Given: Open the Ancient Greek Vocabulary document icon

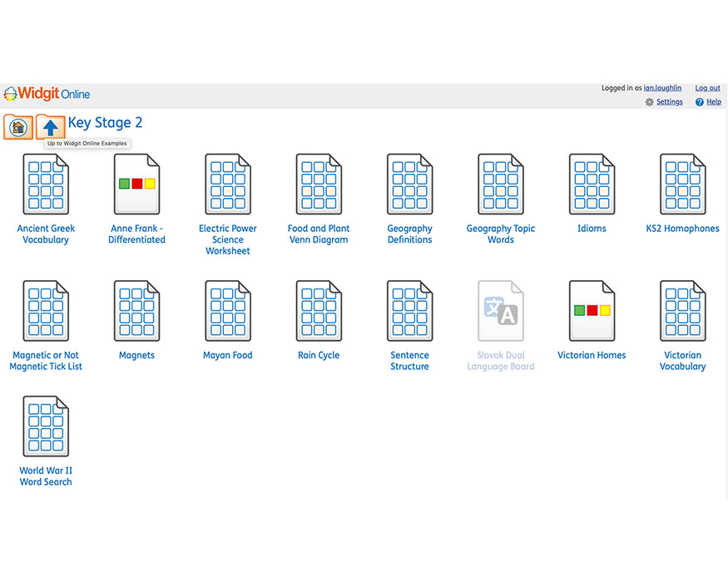Looking at the screenshot, I should tap(46, 184).
